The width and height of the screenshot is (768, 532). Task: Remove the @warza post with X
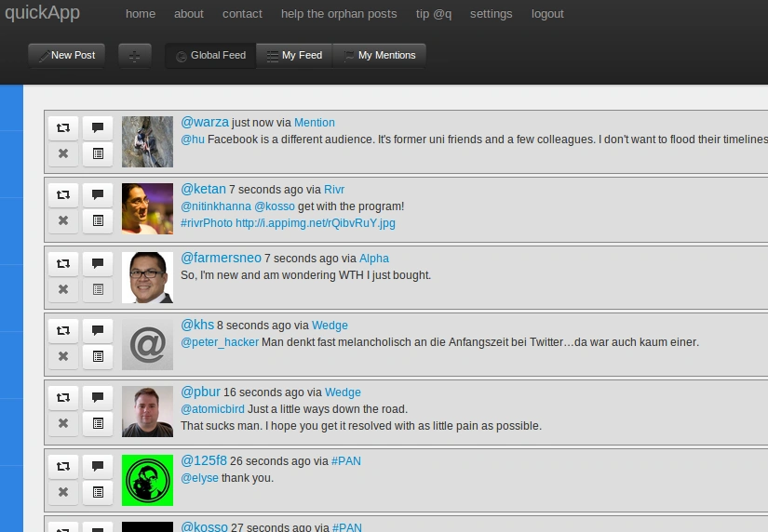tap(63, 154)
